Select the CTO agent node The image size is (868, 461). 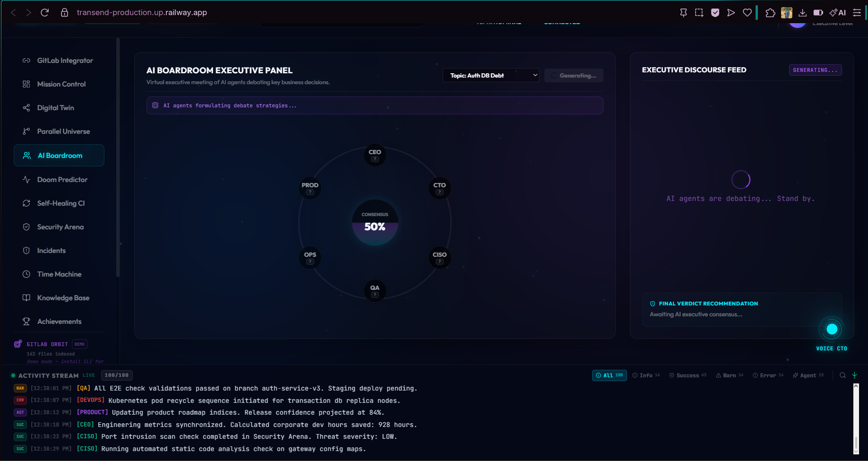tap(439, 188)
